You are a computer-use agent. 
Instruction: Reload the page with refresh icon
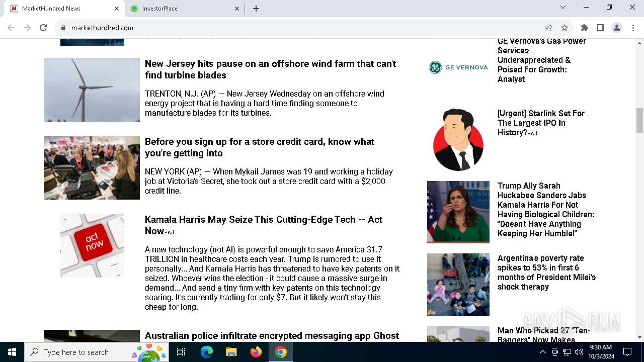tap(43, 28)
